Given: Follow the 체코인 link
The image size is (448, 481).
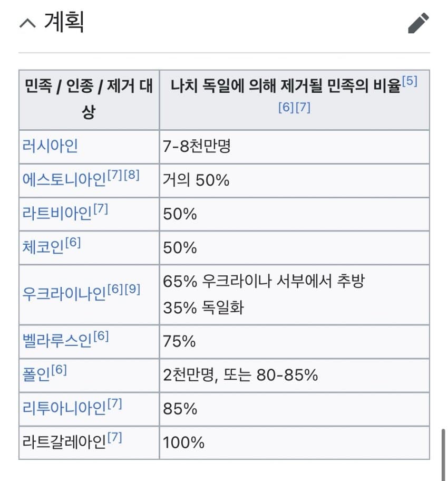Looking at the screenshot, I should [x=43, y=247].
